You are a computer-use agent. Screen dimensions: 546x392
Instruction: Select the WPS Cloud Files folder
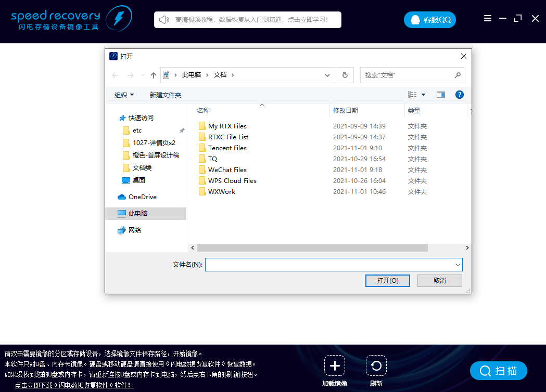[x=232, y=181]
